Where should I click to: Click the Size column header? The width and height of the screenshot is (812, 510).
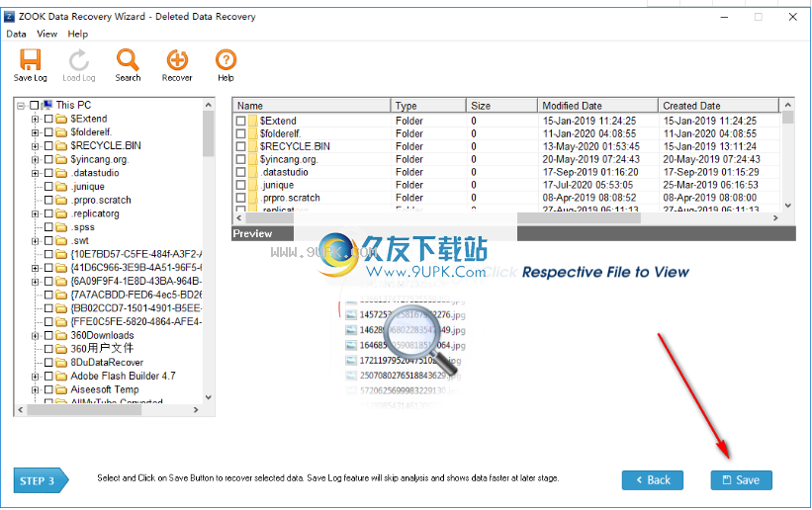[501, 106]
